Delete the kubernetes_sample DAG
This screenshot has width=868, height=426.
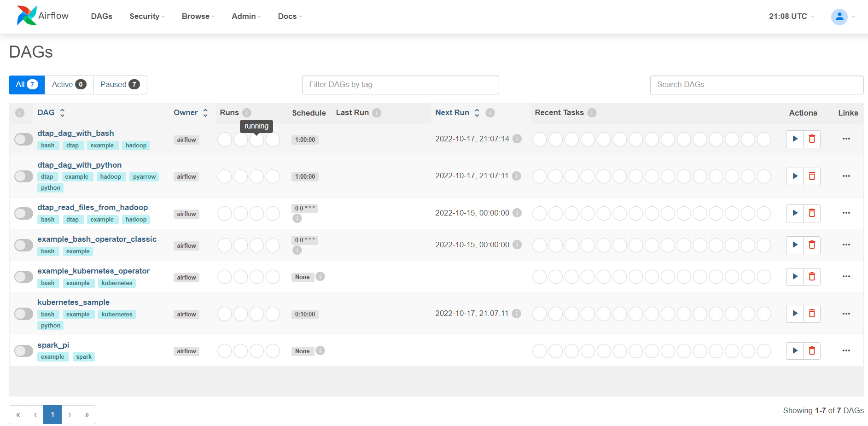812,314
